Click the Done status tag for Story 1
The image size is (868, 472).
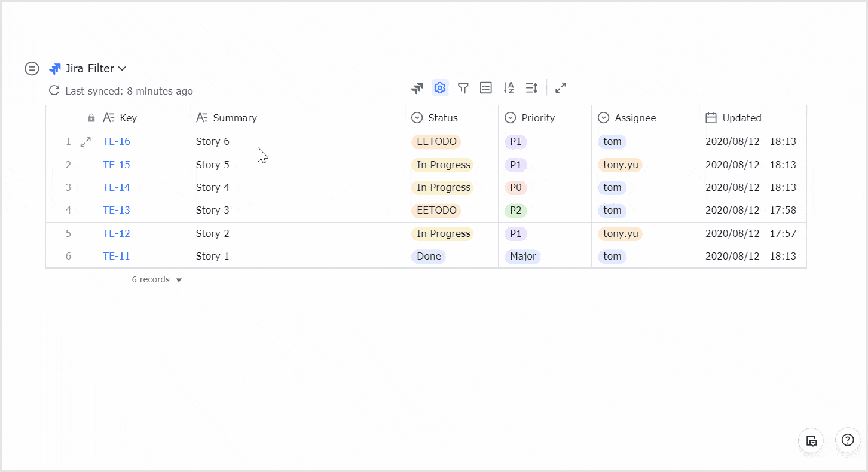point(429,256)
